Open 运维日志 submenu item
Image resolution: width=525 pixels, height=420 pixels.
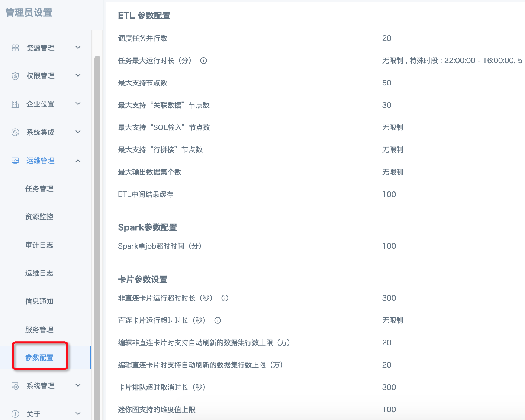click(39, 273)
